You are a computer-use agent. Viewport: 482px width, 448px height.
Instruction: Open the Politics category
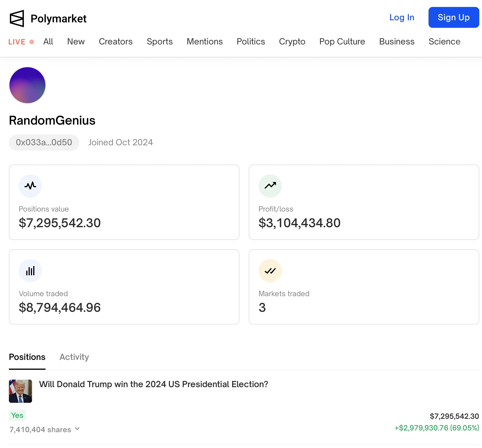click(x=251, y=42)
